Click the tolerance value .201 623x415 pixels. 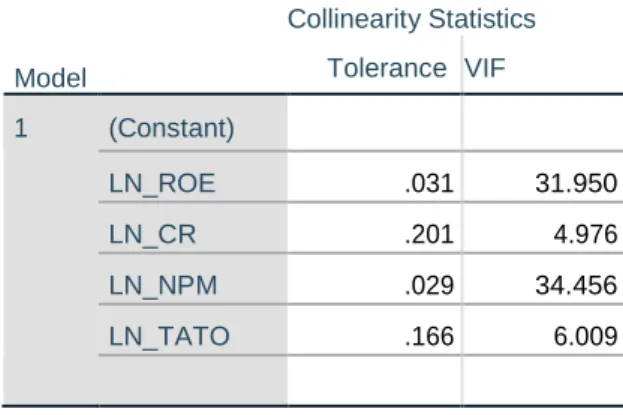429,235
